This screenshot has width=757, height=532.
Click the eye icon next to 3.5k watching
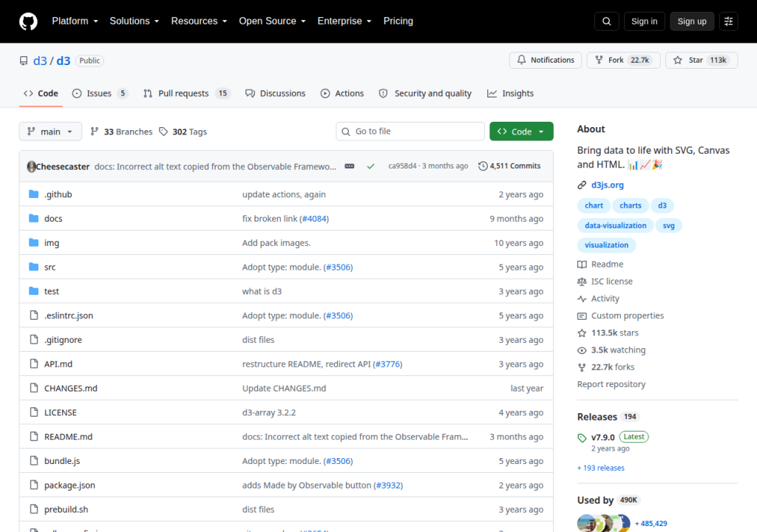coord(582,350)
